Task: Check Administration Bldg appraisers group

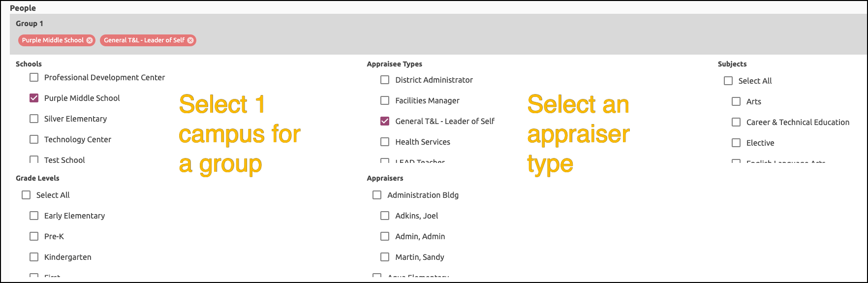Action: pos(377,195)
